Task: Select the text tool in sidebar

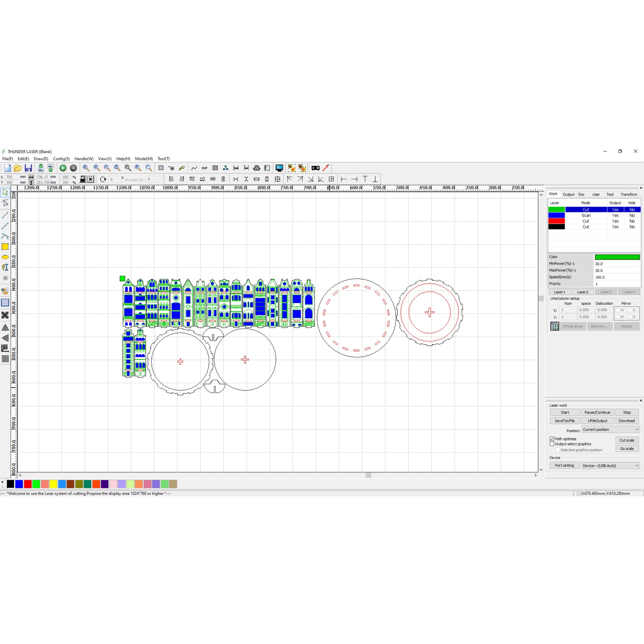Action: 5,267
